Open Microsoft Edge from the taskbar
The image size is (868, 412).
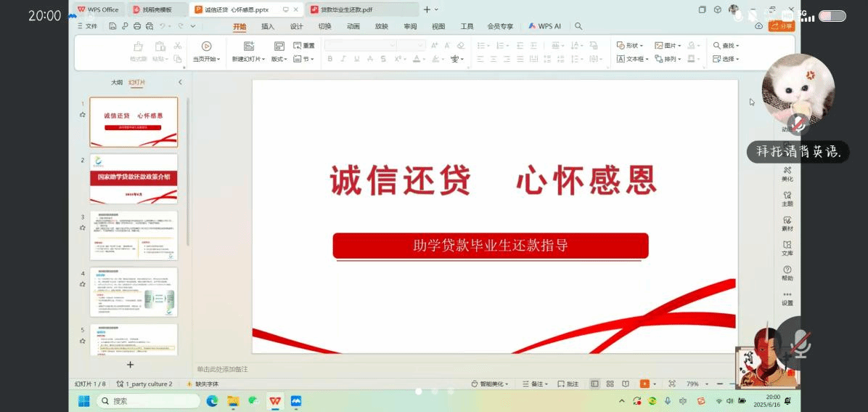212,401
